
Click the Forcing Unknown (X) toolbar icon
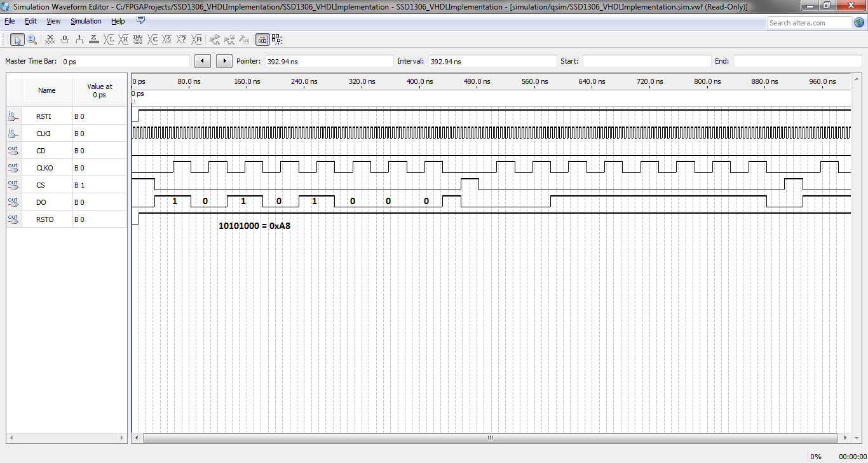[50, 39]
